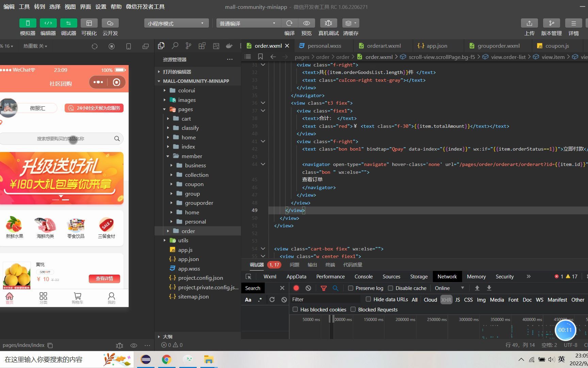Toggle the network filter funnel icon
This screenshot has width=588, height=368.
(x=324, y=288)
